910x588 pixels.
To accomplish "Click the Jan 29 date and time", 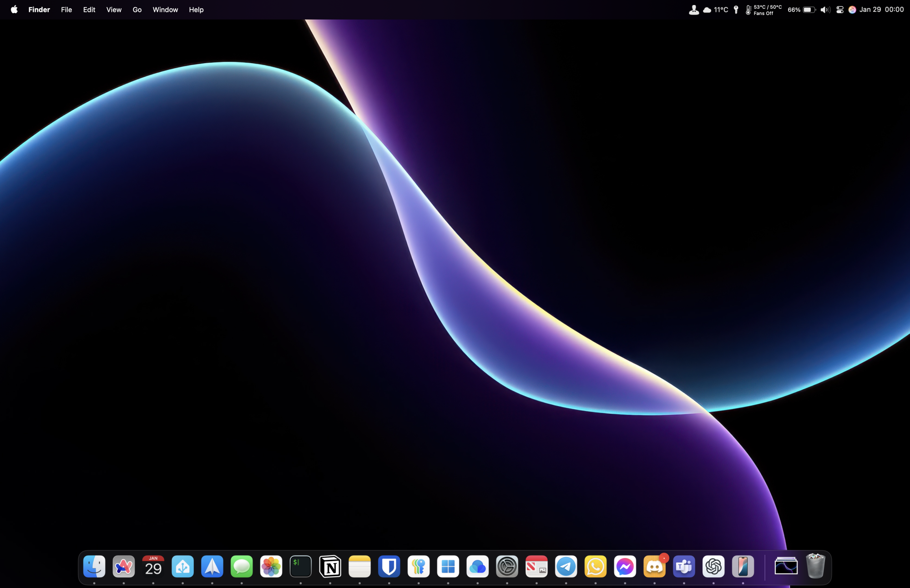I will pos(881,10).
